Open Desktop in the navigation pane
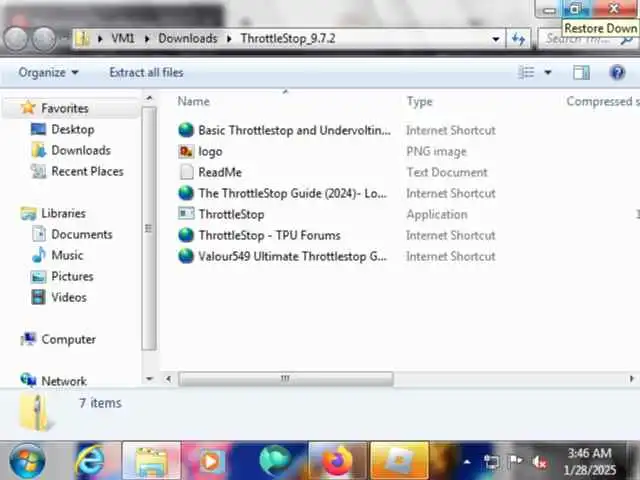Screen dimensions: 640x480 (73, 129)
